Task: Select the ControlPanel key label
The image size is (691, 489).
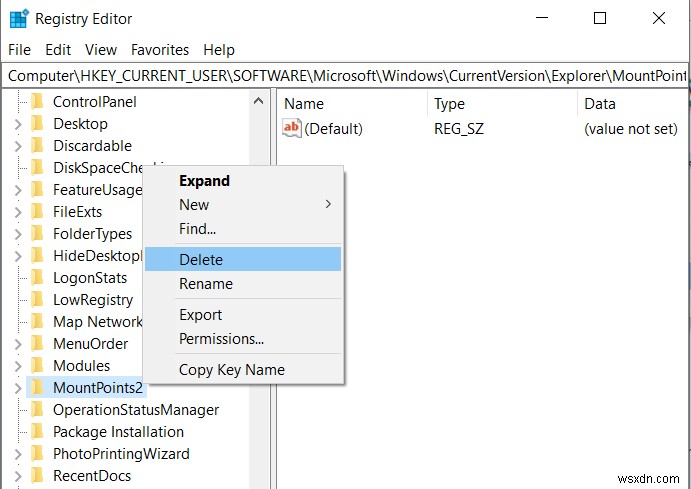Action: (x=95, y=102)
